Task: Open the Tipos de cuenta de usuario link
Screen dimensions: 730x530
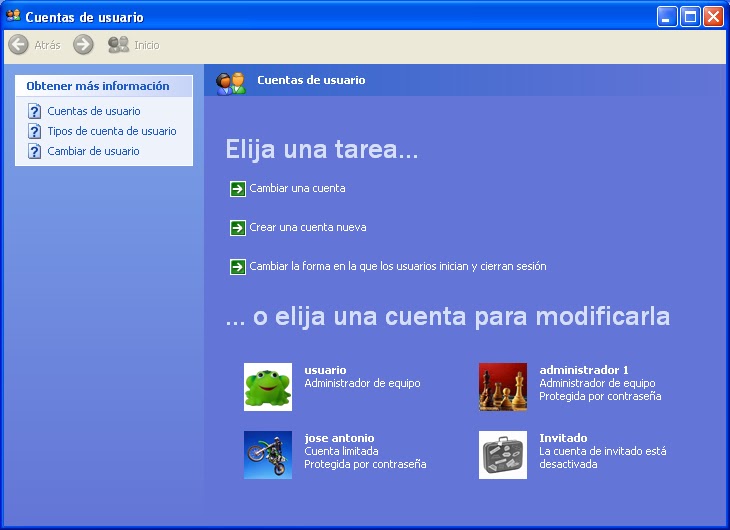Action: pyautogui.click(x=112, y=131)
